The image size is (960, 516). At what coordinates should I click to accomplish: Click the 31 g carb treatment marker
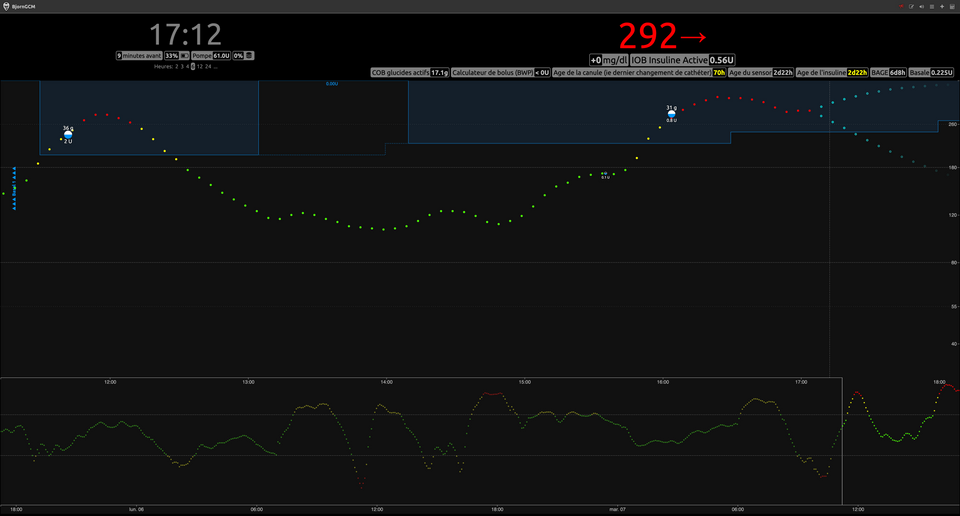[x=672, y=113]
